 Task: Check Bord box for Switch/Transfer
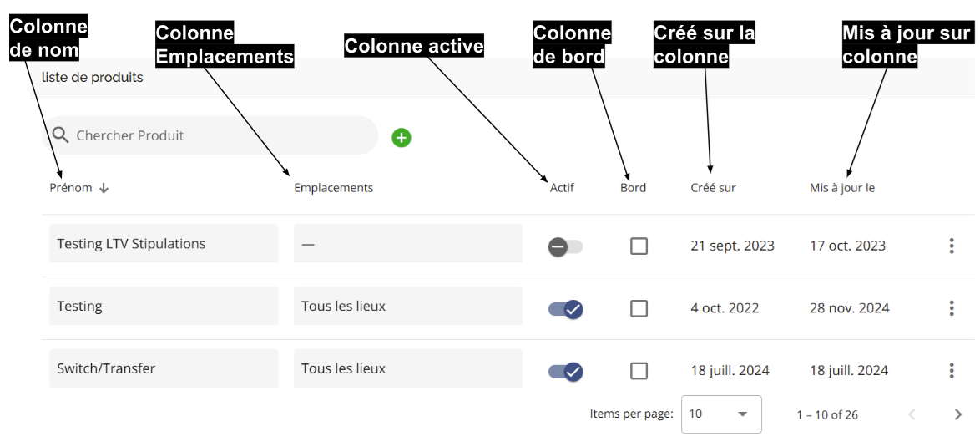(639, 371)
